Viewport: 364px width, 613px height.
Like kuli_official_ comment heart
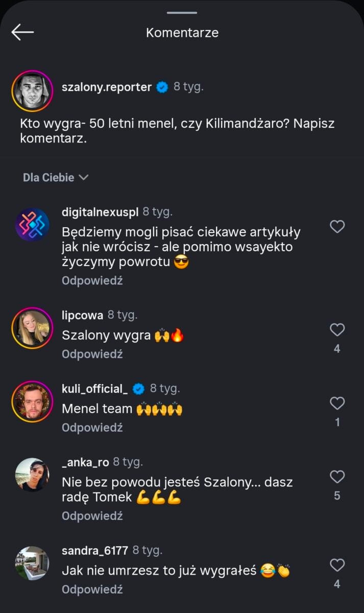pyautogui.click(x=337, y=404)
